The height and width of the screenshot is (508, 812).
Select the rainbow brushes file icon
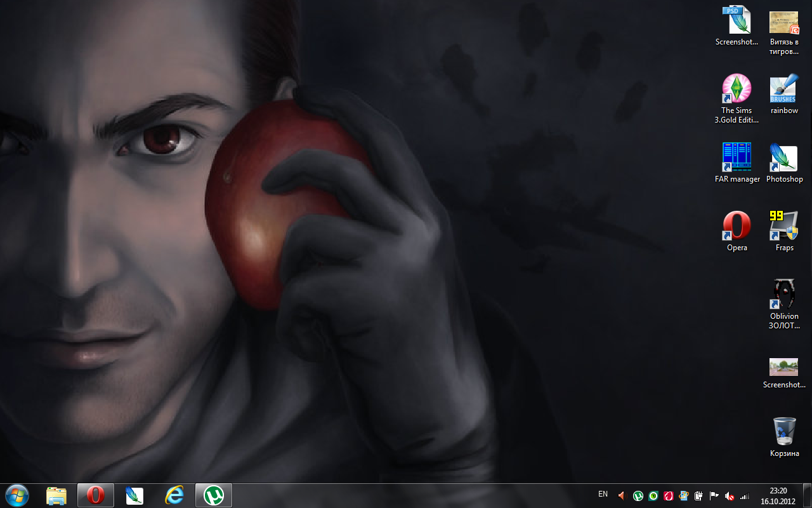tap(784, 89)
